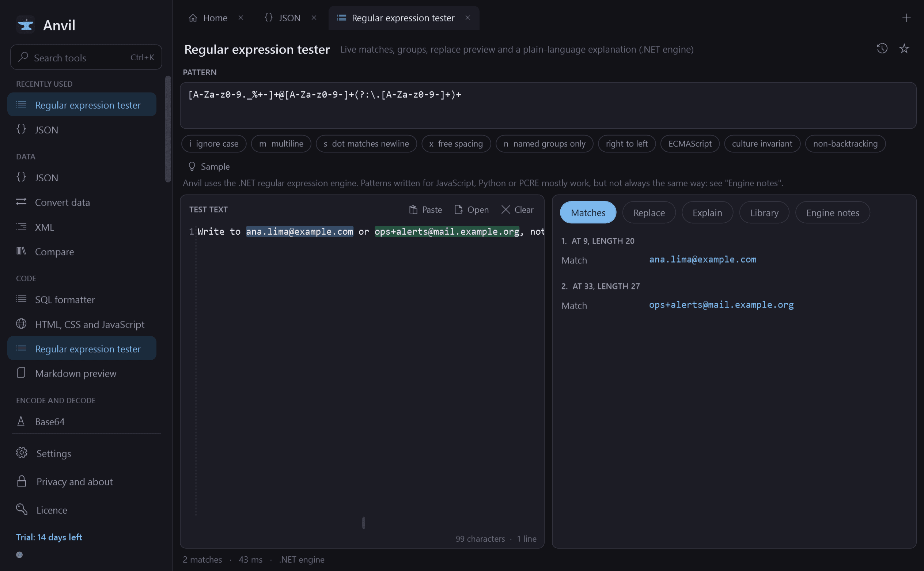Enable culture invariant option
Image resolution: width=924 pixels, height=571 pixels.
[x=762, y=144]
